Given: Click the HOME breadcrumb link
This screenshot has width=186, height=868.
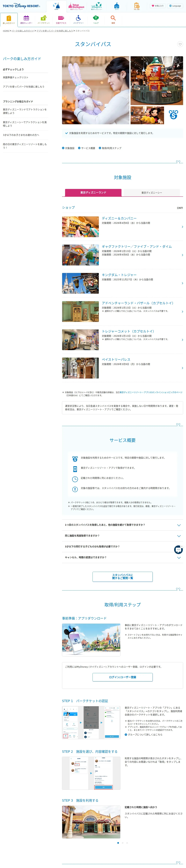Looking at the screenshot, I should 6,31.
